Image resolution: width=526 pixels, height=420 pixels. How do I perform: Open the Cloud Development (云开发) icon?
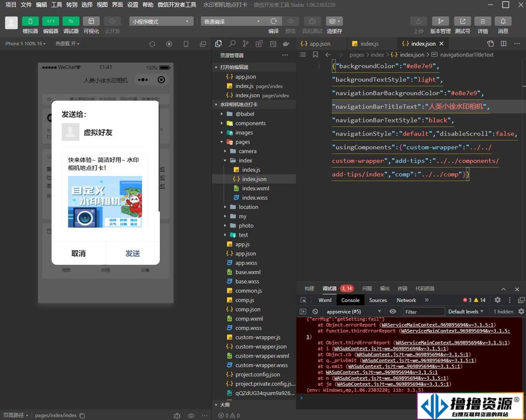(x=112, y=21)
